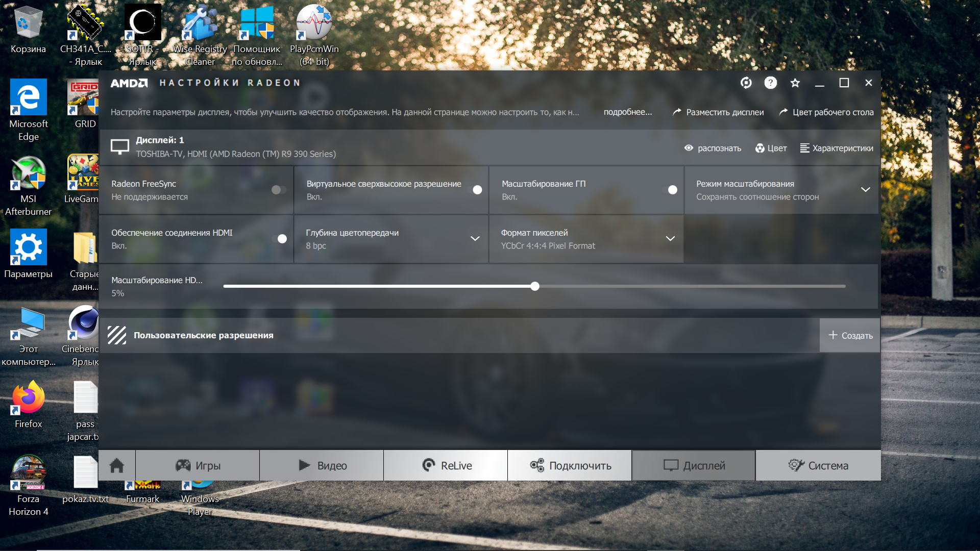
Task: Disable Обеспечение соединения HDMI switch
Action: 279,239
